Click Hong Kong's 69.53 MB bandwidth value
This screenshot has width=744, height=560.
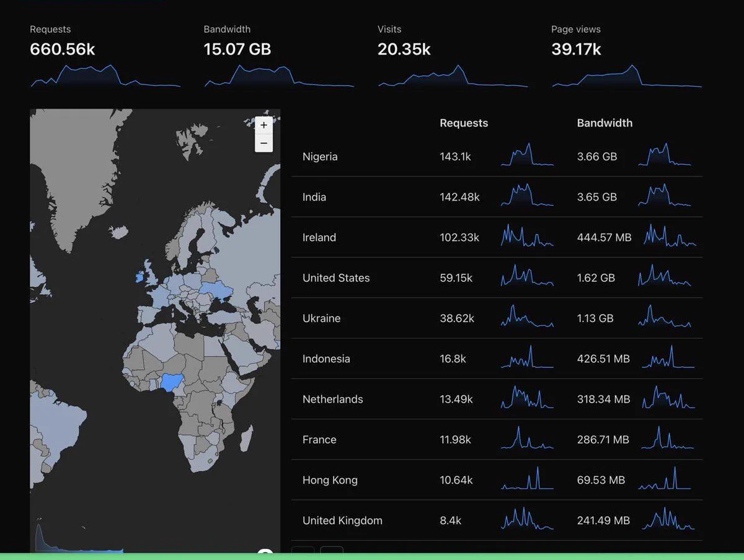(x=601, y=480)
